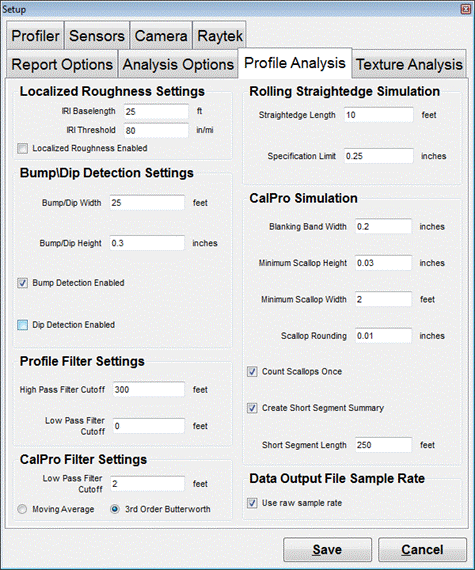
Task: Close the Setup dialog window
Action: click(x=466, y=9)
